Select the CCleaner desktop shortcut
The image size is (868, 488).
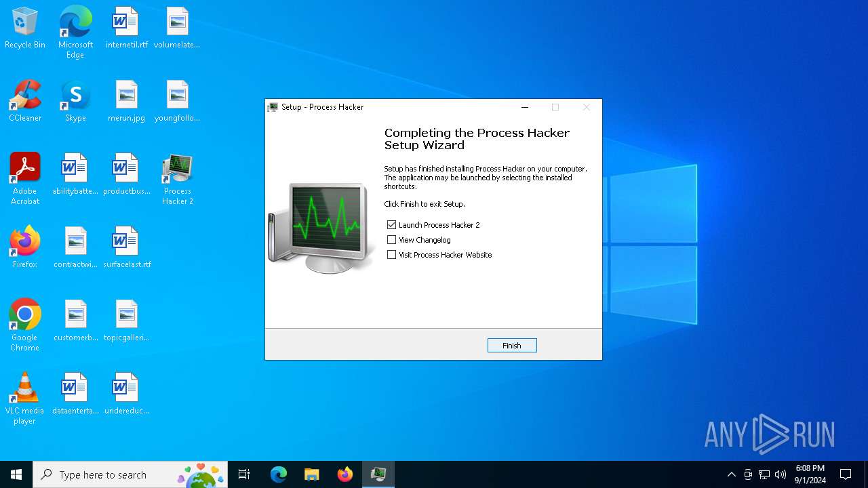(x=25, y=102)
